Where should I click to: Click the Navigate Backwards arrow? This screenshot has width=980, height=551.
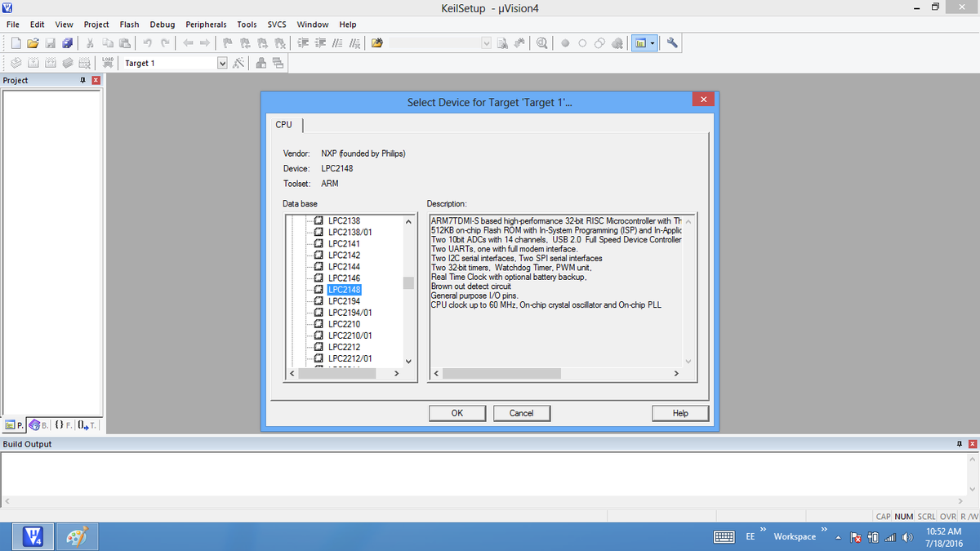[187, 42]
